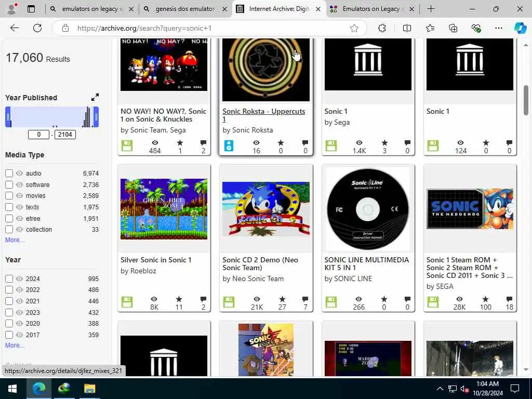
Task: Check the etree media type filter
Action: (9, 219)
